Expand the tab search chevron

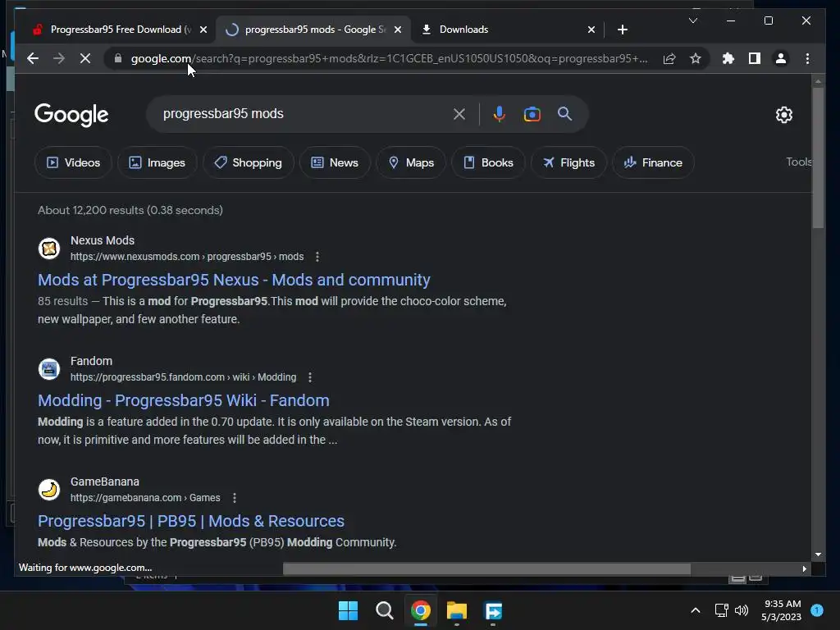coord(692,21)
